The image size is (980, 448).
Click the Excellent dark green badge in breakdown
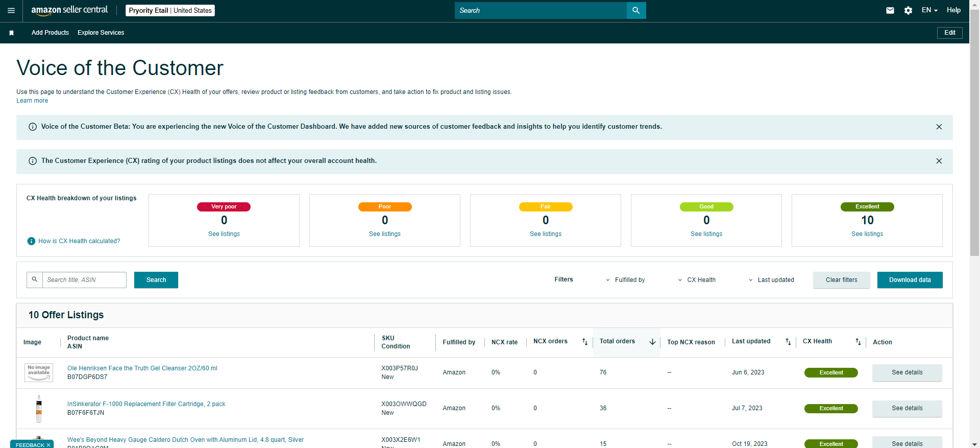(x=867, y=207)
